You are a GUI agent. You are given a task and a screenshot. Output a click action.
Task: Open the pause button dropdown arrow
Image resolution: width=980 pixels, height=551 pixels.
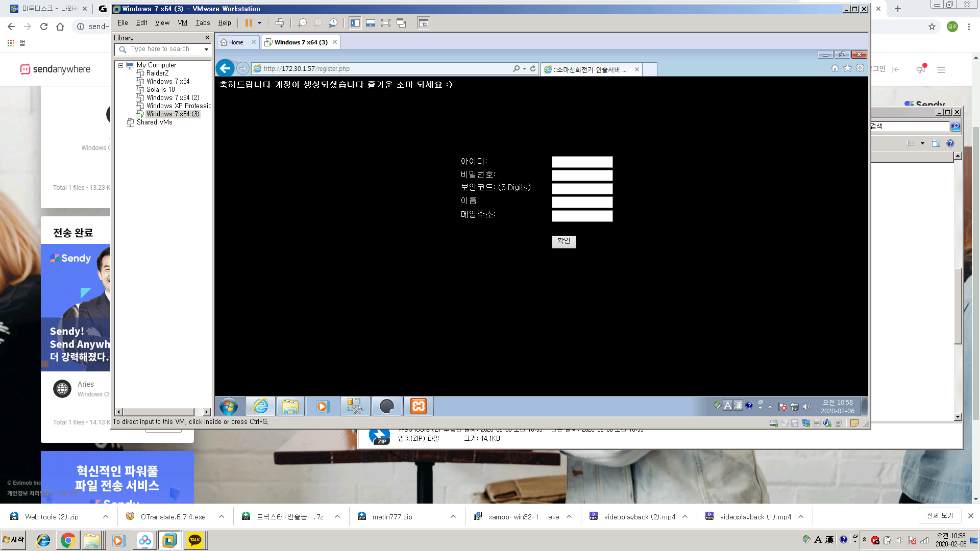point(259,23)
